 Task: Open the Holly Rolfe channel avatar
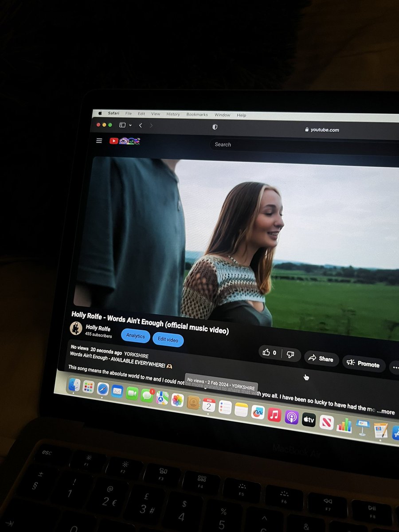click(x=76, y=329)
